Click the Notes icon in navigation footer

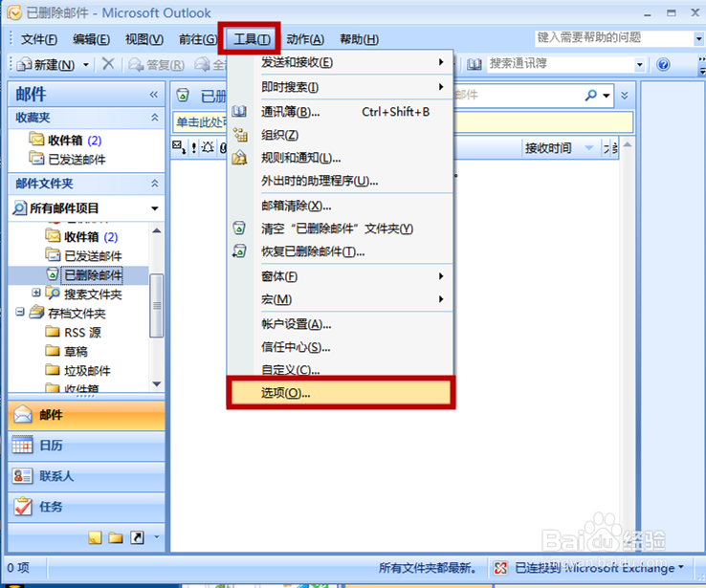(x=95, y=537)
